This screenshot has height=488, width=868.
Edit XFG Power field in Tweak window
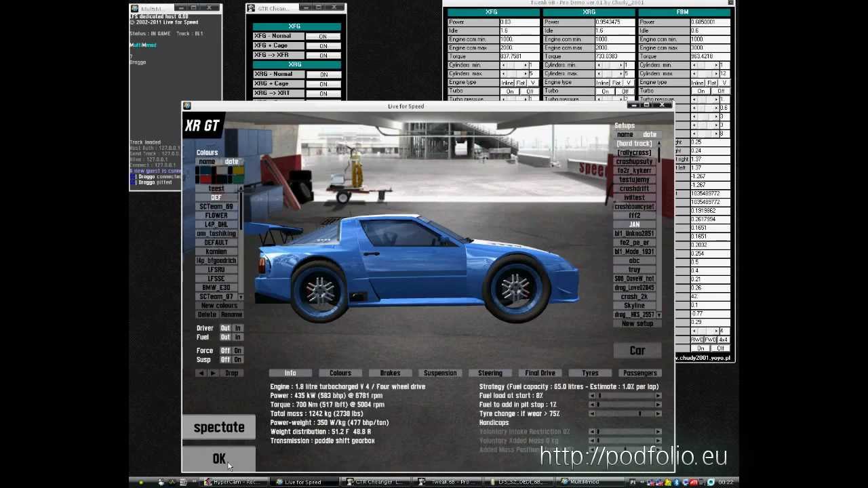tap(520, 22)
